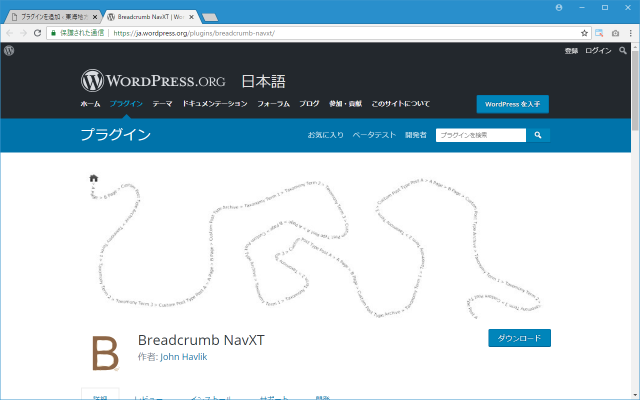Click the ログイン link
The width and height of the screenshot is (640, 400).
point(598,50)
